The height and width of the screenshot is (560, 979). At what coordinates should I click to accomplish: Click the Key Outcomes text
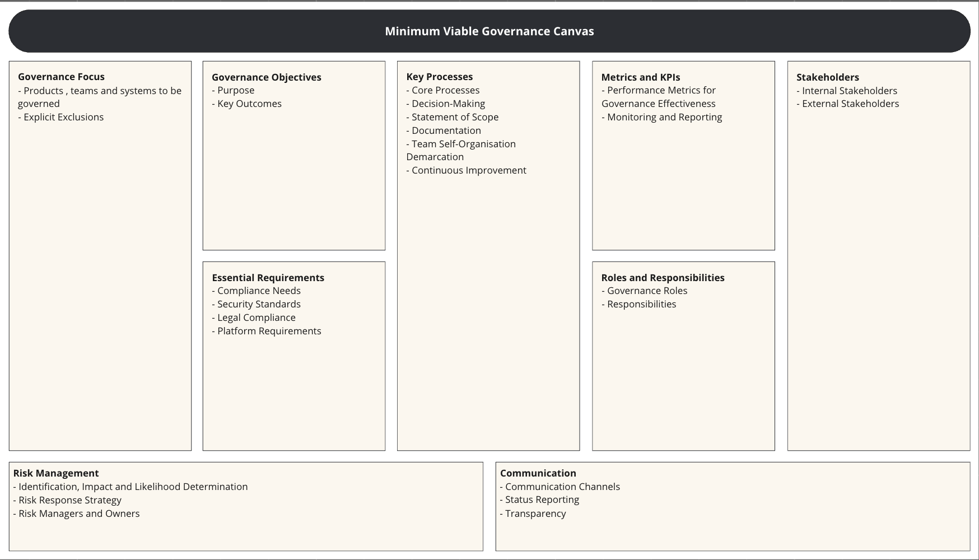pos(246,104)
